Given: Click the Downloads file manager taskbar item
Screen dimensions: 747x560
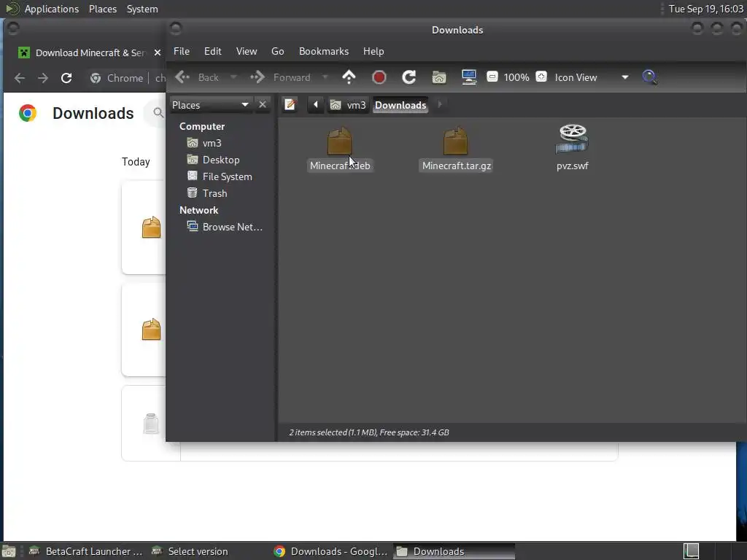Looking at the screenshot, I should (x=454, y=551).
